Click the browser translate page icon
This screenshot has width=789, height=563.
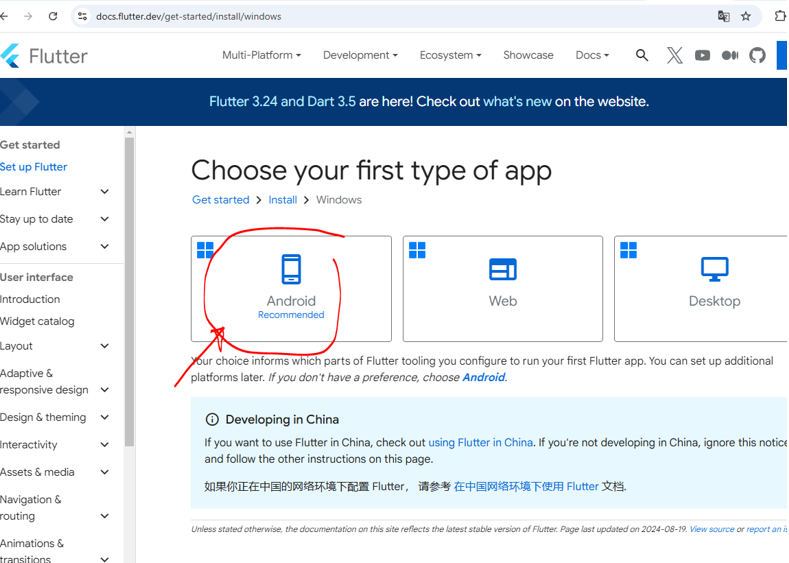pyautogui.click(x=724, y=16)
